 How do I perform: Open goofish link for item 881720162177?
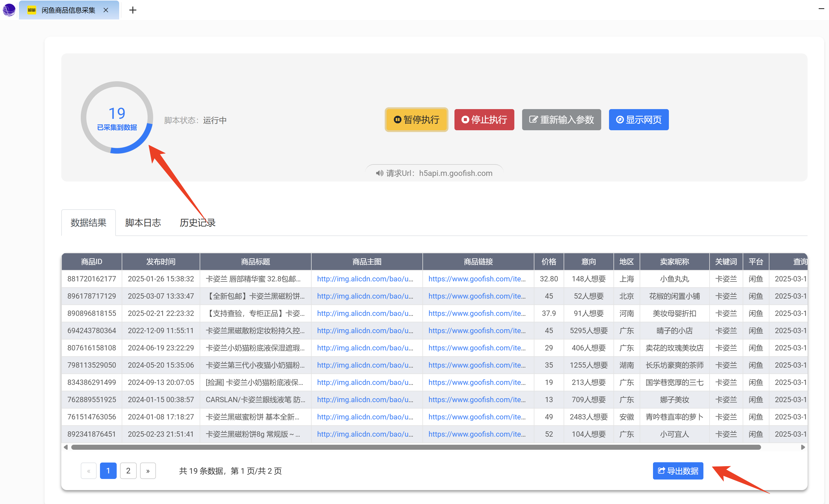click(x=477, y=279)
